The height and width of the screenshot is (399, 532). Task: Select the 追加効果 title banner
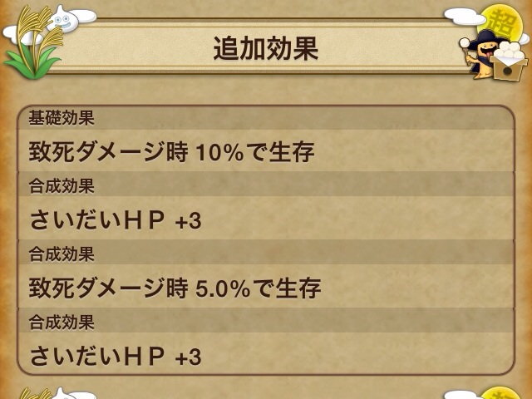[x=266, y=47]
